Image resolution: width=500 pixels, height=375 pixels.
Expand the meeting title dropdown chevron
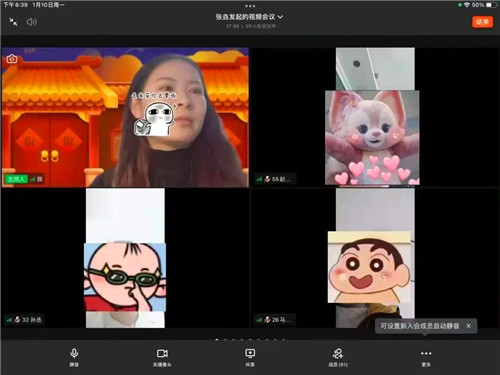280,17
